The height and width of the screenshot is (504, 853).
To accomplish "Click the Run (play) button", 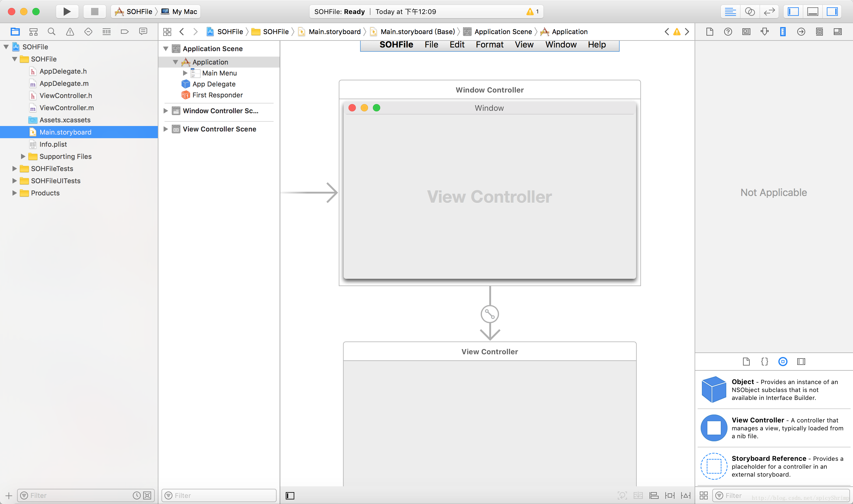I will click(x=67, y=12).
